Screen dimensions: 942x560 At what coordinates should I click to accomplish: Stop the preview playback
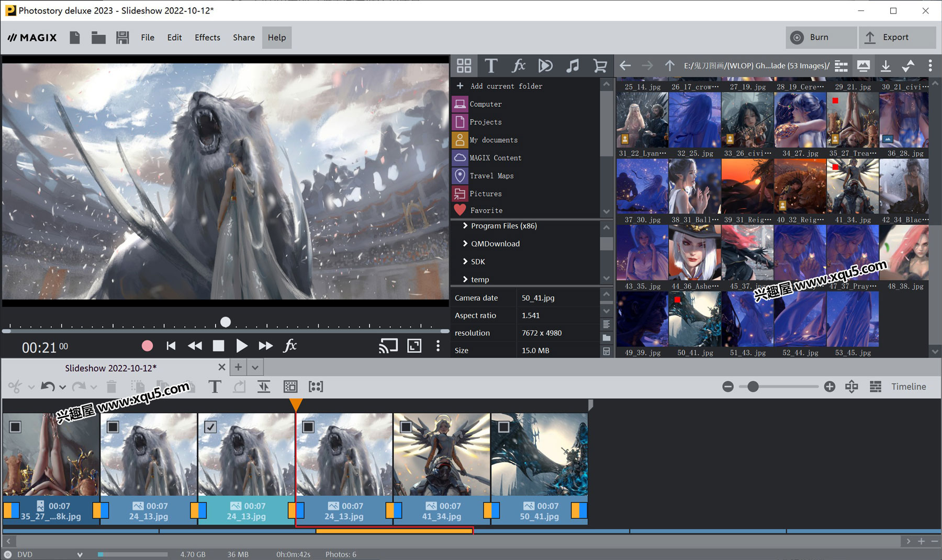click(218, 346)
